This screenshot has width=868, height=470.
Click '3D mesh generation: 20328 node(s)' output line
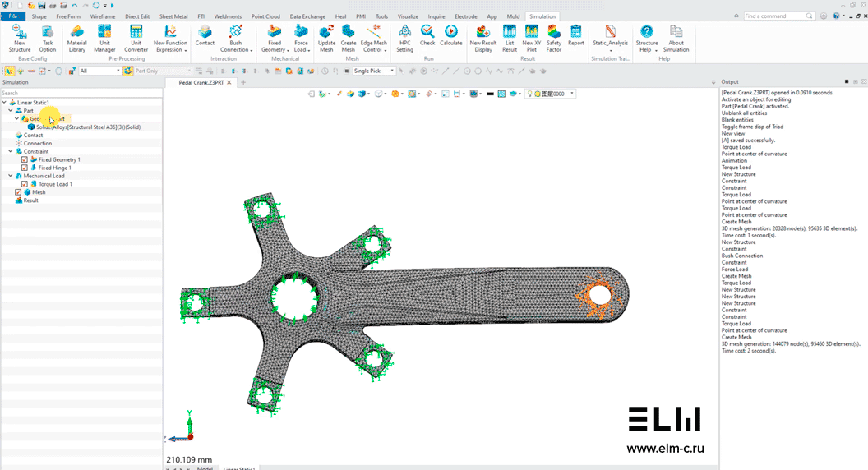pos(789,228)
